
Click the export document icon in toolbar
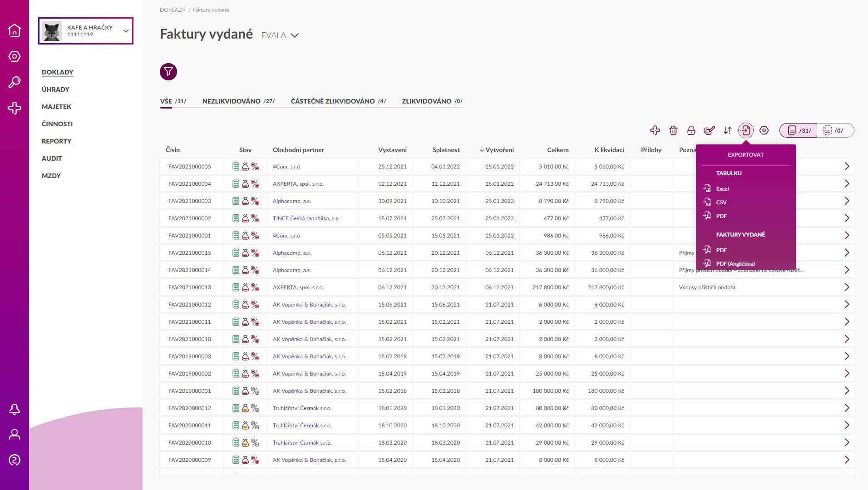tap(746, 130)
